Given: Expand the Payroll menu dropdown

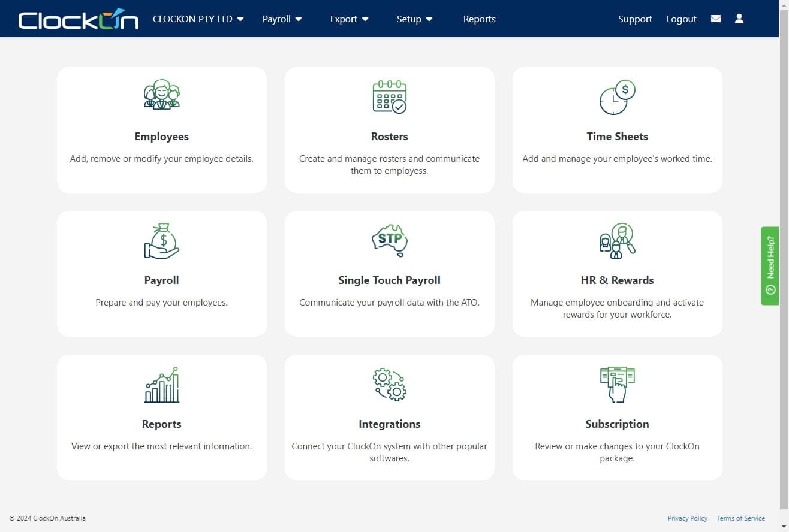Looking at the screenshot, I should point(282,19).
